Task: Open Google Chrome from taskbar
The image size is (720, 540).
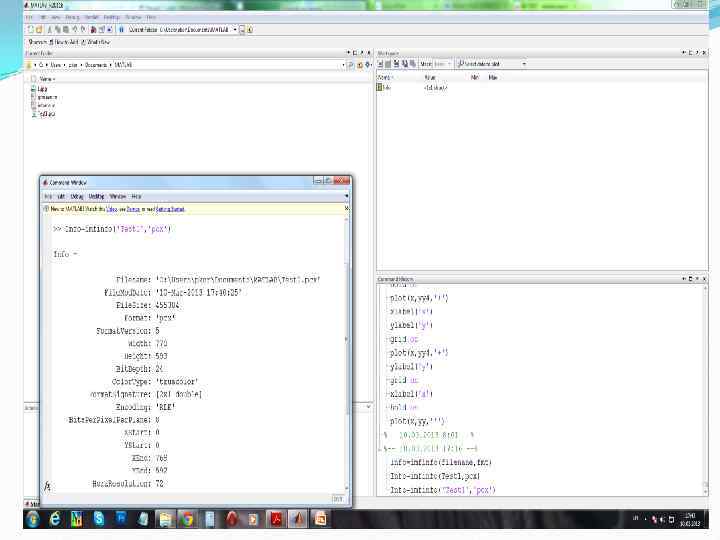Action: [x=187, y=519]
